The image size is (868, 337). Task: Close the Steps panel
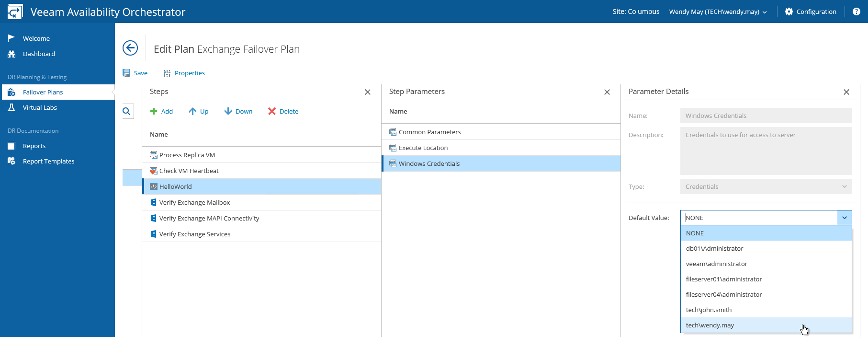tap(368, 92)
